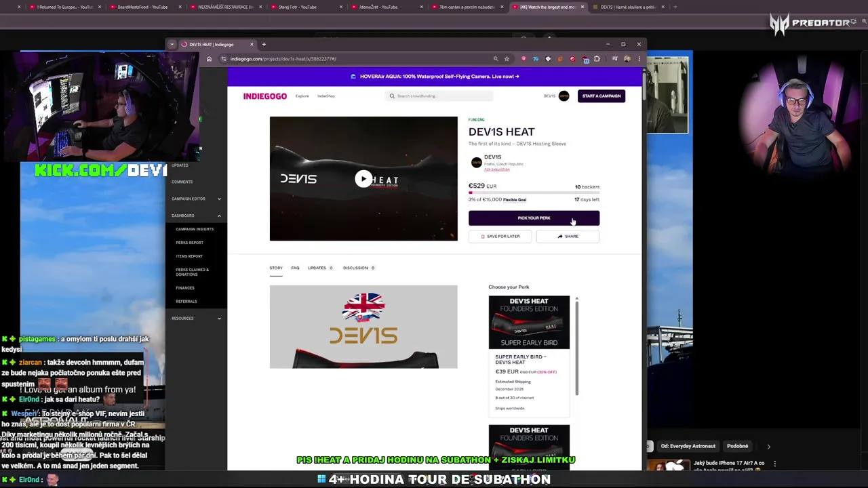Focus the Search crowdfunding input field
Viewport: 868px width, 488px height.
click(439, 96)
